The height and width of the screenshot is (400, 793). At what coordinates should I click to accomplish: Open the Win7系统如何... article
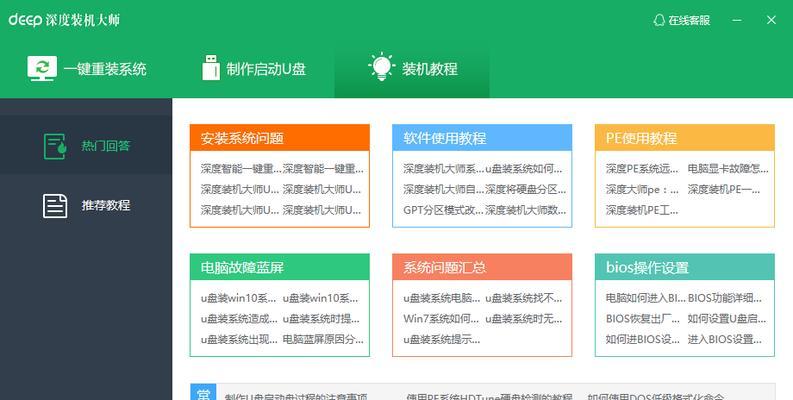[x=441, y=319]
